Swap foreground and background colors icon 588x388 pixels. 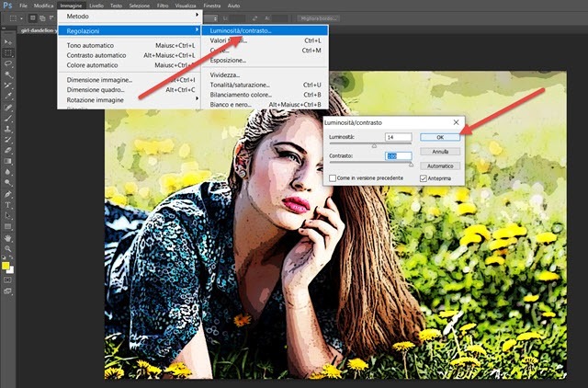pyautogui.click(x=11, y=257)
